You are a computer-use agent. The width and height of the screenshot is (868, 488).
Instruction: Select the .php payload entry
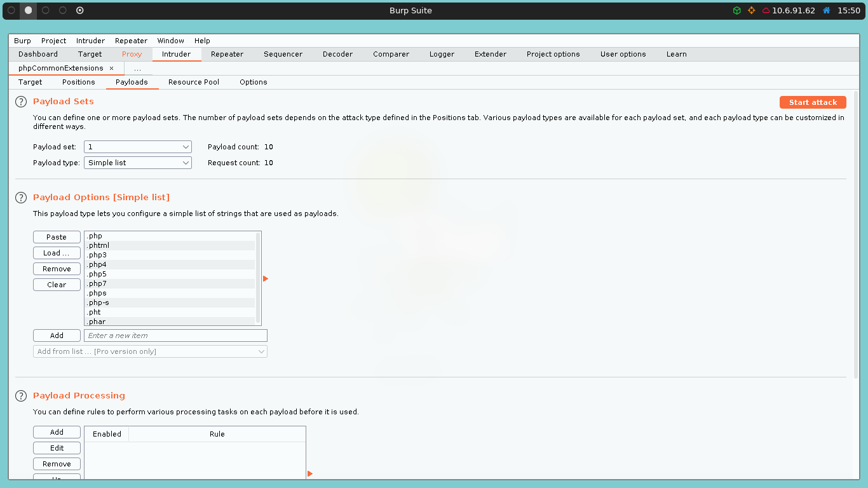click(x=170, y=236)
